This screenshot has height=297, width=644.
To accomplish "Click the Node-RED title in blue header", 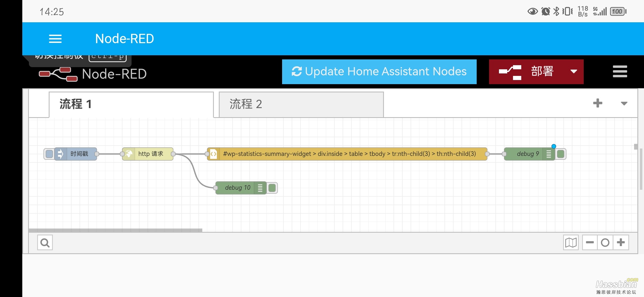I will [x=124, y=39].
